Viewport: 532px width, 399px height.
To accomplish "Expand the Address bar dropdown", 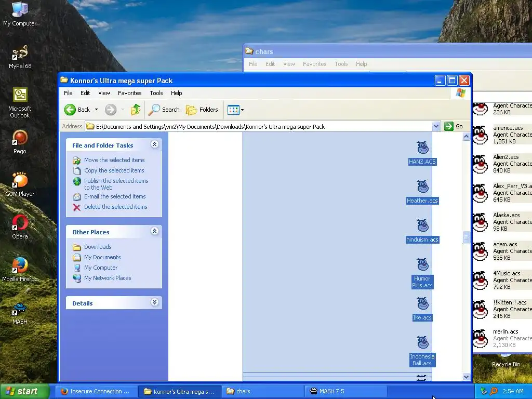I will click(436, 127).
